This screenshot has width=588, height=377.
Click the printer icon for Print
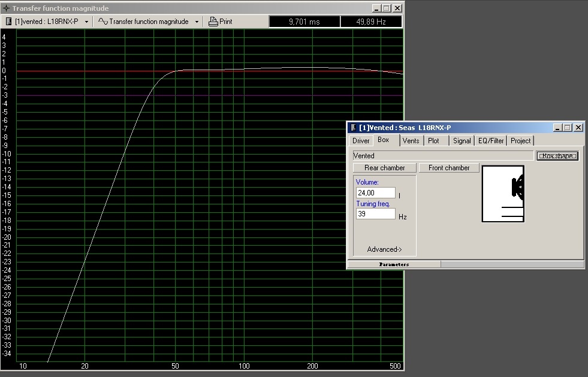pos(213,22)
